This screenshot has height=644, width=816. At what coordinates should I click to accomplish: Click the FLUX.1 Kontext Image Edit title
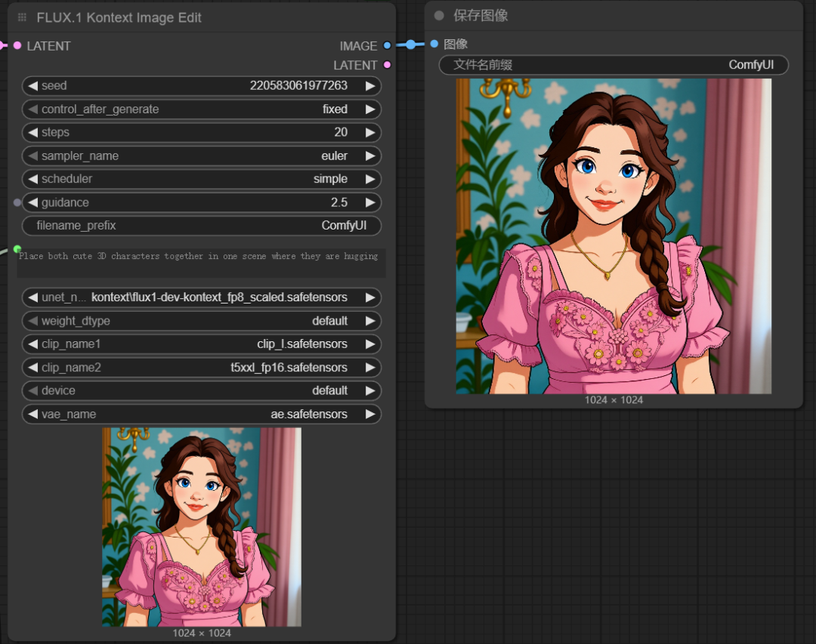[119, 17]
